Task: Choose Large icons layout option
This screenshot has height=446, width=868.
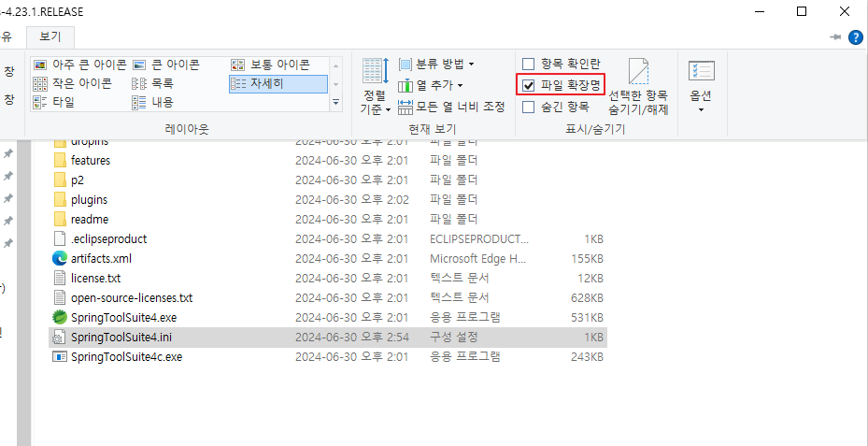Action: pyautogui.click(x=166, y=65)
